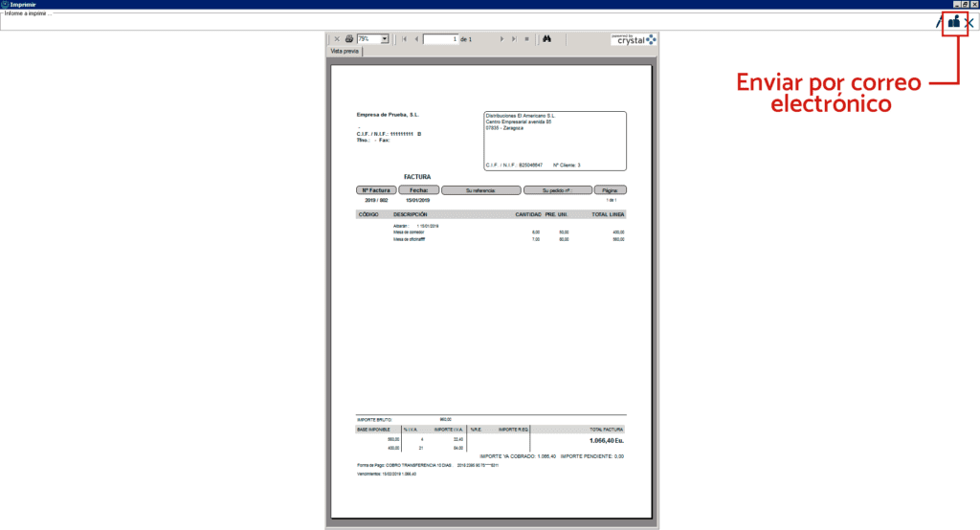This screenshot has width=980, height=530.
Task: Go to the first page of the report
Action: [405, 39]
